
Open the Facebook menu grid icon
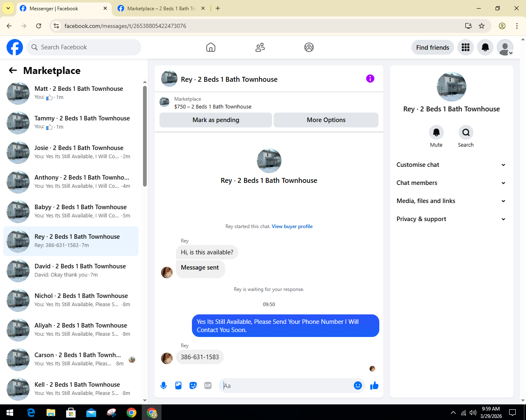[x=466, y=47]
